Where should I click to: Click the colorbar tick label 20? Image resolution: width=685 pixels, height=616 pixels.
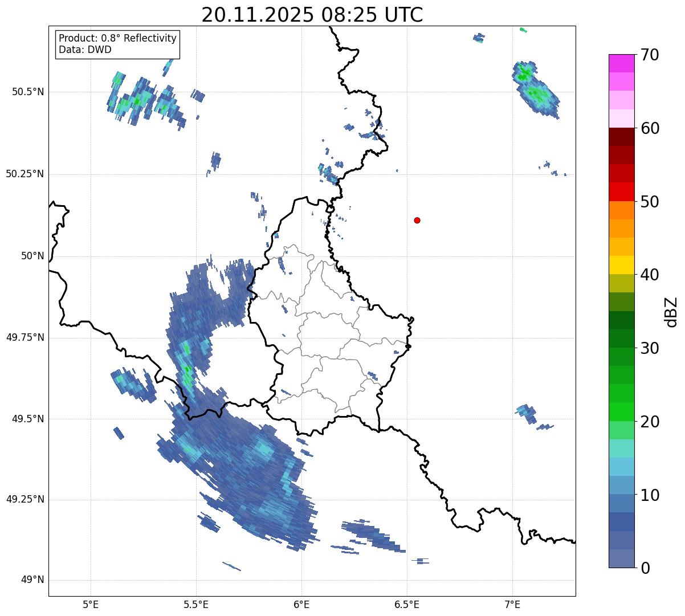pyautogui.click(x=649, y=422)
